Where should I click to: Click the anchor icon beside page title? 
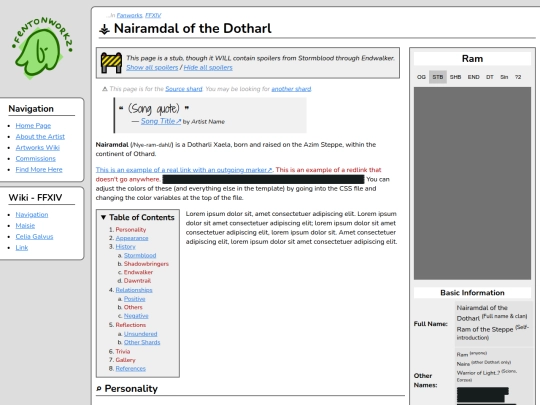[104, 29]
